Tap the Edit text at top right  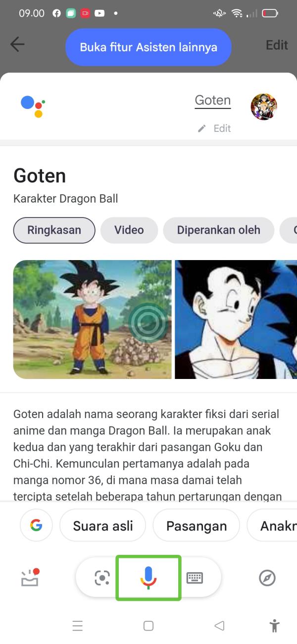click(x=277, y=45)
